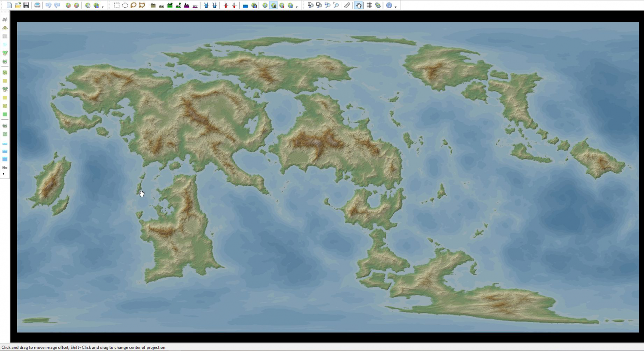The width and height of the screenshot is (644, 351).
Task: Select the rectangular selection tool
Action: [116, 5]
